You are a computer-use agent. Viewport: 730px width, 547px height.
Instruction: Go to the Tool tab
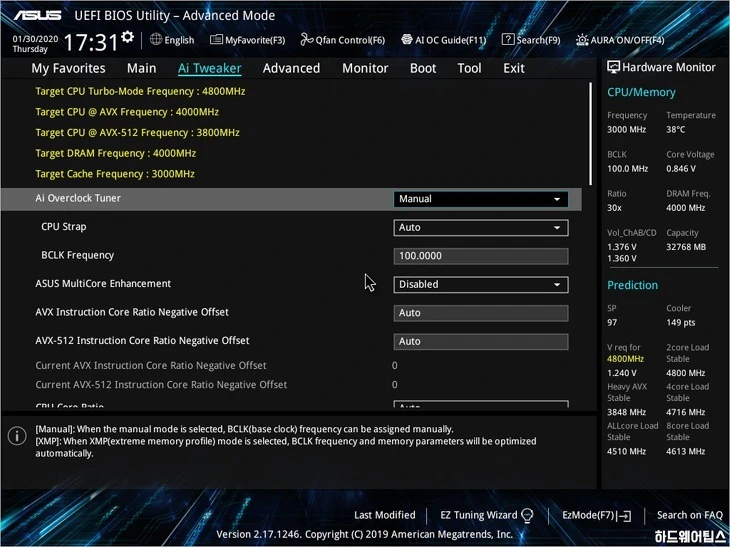pos(469,68)
